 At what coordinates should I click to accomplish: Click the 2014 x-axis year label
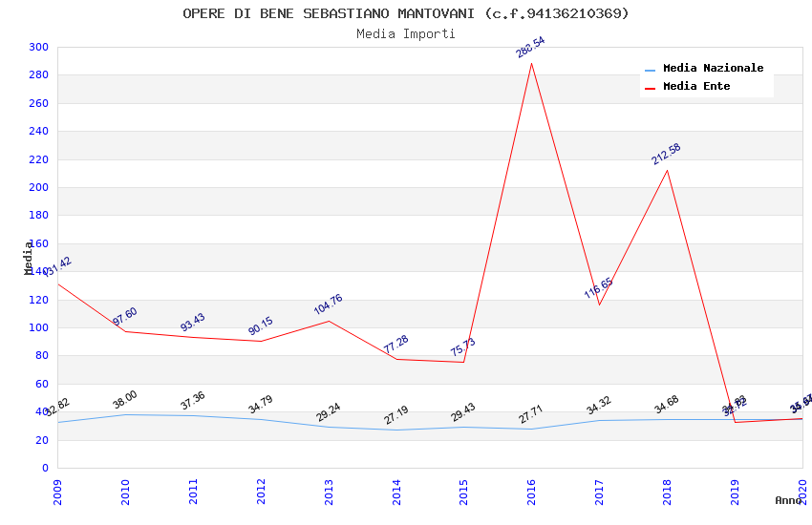(396, 492)
